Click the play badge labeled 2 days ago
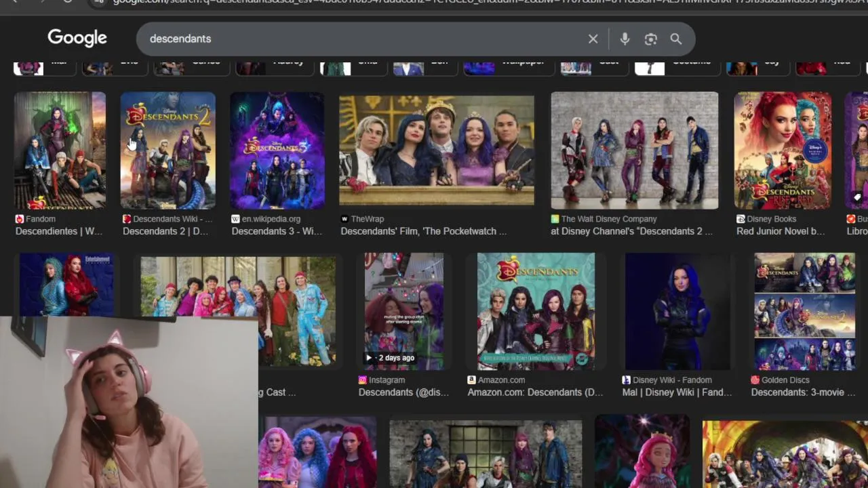868x488 pixels. 391,358
